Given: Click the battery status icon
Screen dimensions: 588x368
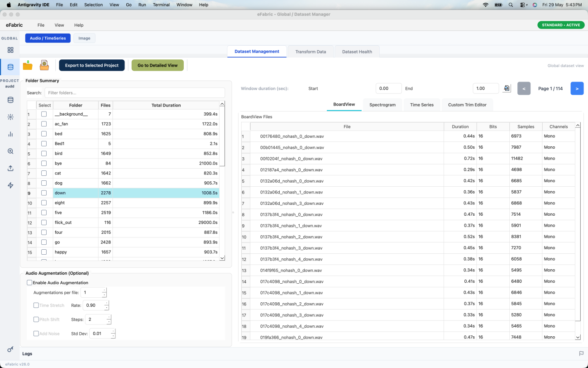Looking at the screenshot, I should (498, 5).
